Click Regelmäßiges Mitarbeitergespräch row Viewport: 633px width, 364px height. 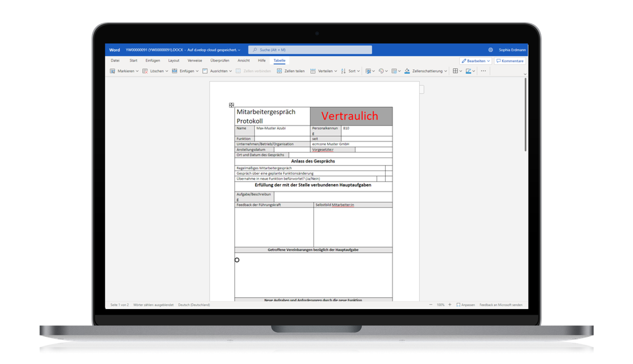click(310, 168)
